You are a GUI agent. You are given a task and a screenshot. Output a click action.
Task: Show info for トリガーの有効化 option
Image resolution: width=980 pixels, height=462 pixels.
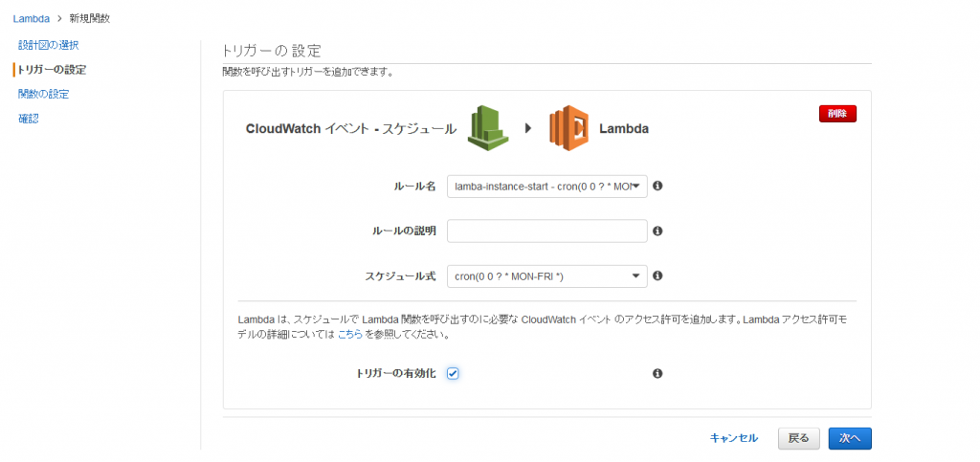657,373
